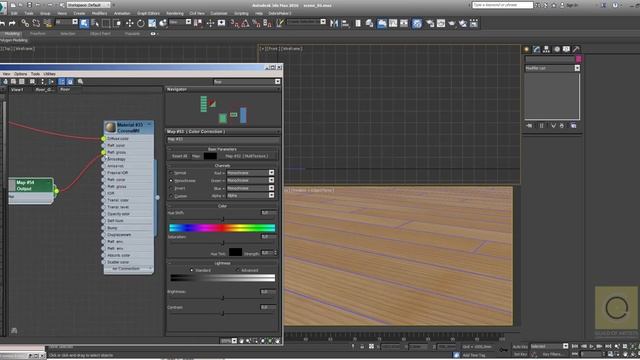The height and width of the screenshot is (360, 640).
Task: Activate the Select Object tool
Action: point(84,23)
